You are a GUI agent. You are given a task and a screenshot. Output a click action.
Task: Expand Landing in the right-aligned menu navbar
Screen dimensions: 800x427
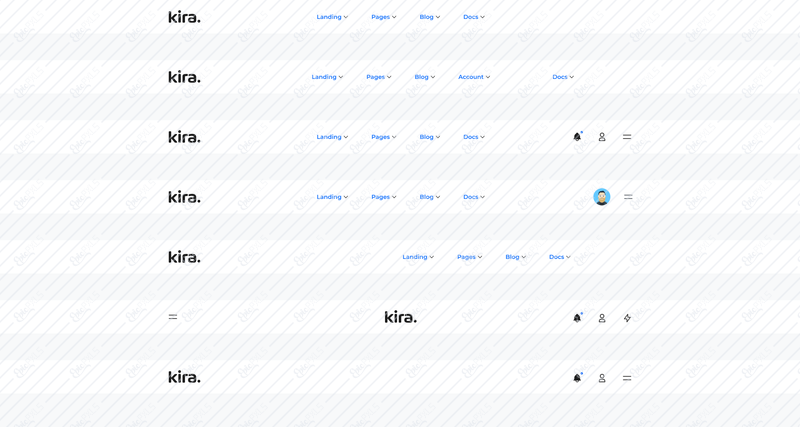tap(418, 257)
